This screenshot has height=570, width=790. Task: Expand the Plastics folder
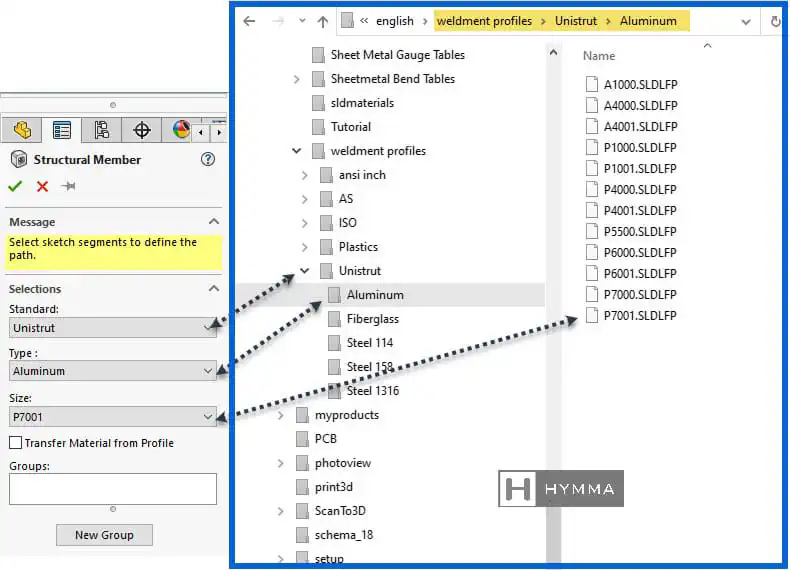click(x=305, y=247)
